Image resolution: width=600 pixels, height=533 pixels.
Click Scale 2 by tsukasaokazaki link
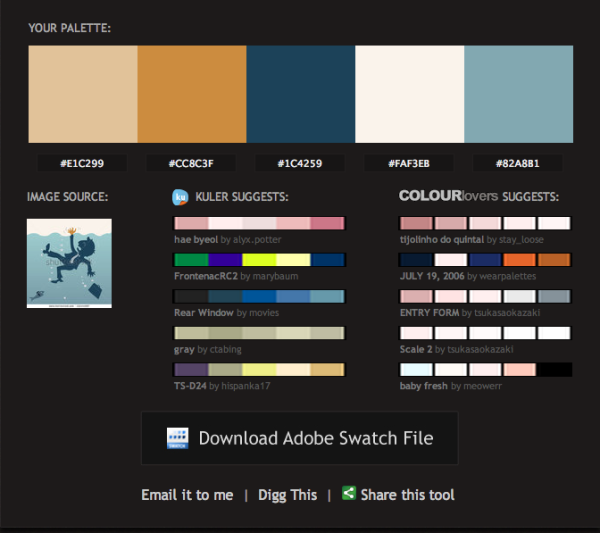tap(457, 349)
